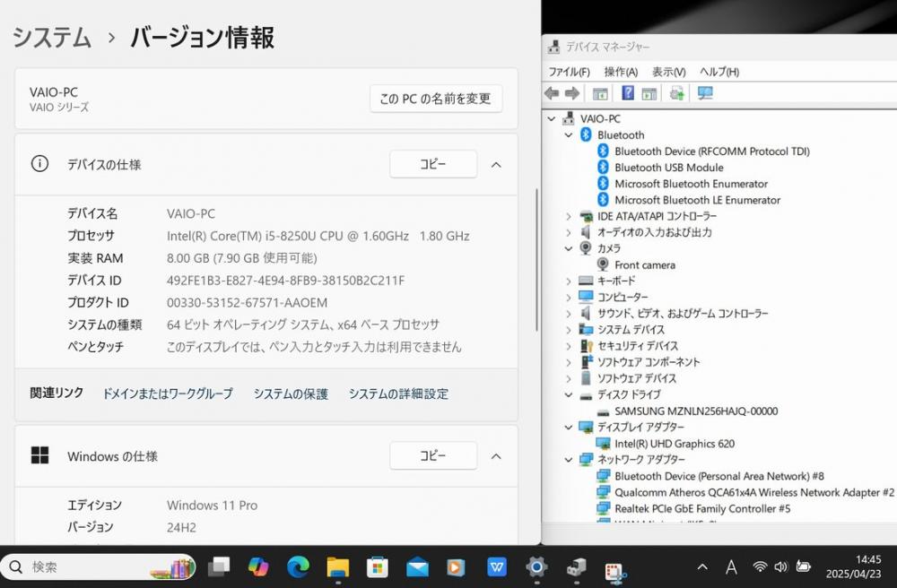
Task: Click the Settings window vertical scrollbar
Action: (536, 260)
